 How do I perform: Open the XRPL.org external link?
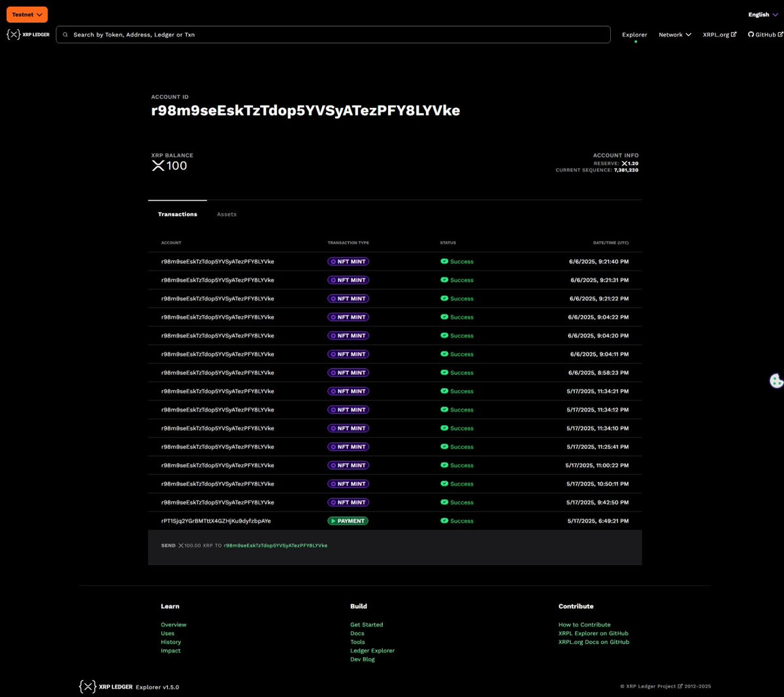coord(719,35)
